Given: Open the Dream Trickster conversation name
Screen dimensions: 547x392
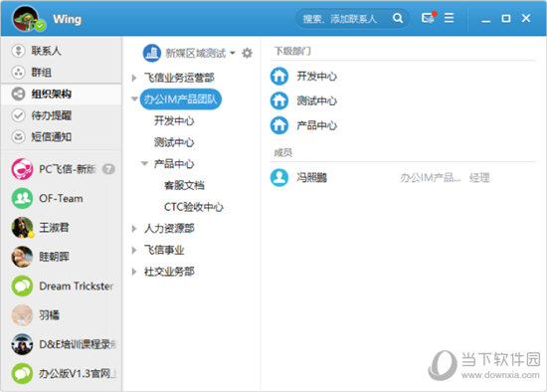Looking at the screenshot, I should (76, 287).
